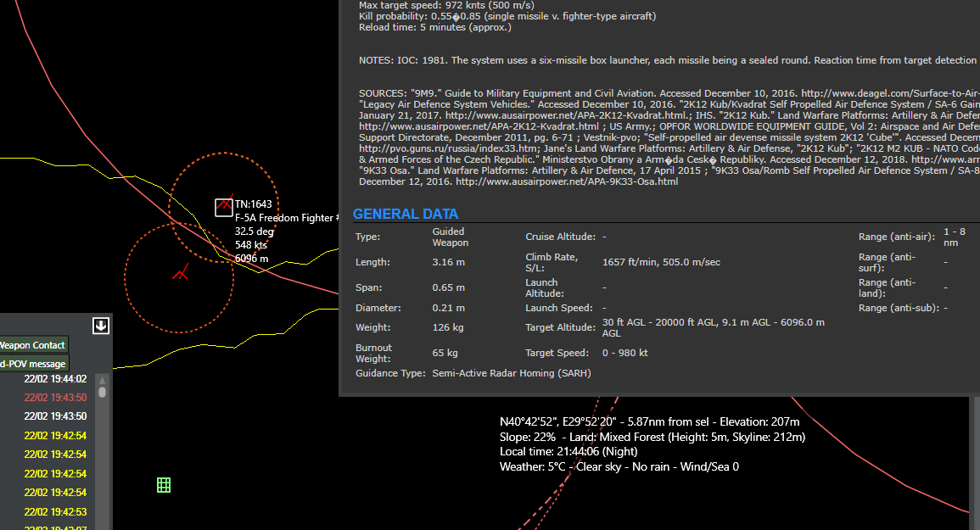
Task: Click Semi-Active Radar Homing (SARH) guidance text
Action: click(x=512, y=373)
